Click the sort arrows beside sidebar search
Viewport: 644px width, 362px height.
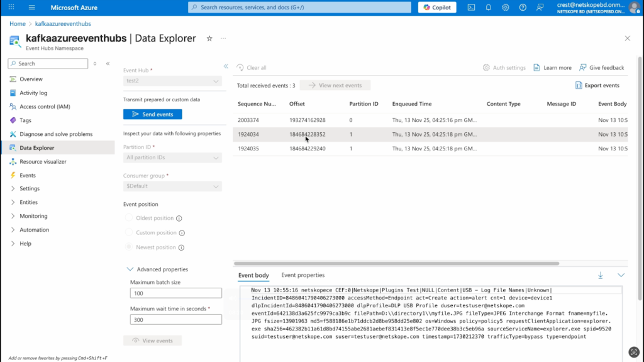click(x=95, y=64)
